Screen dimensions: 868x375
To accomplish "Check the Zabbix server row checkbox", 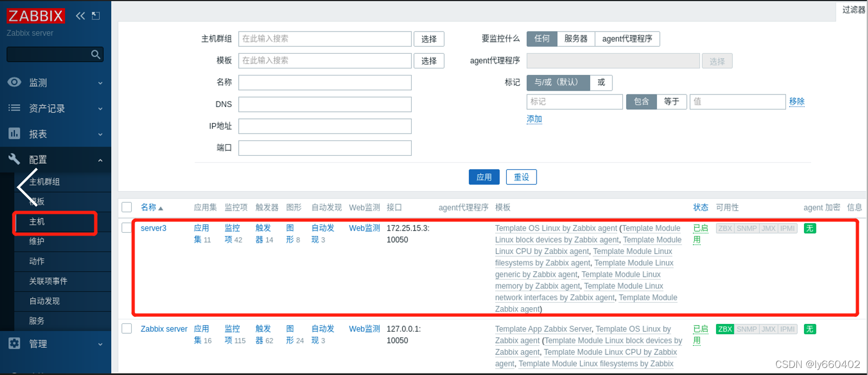I will tap(127, 328).
